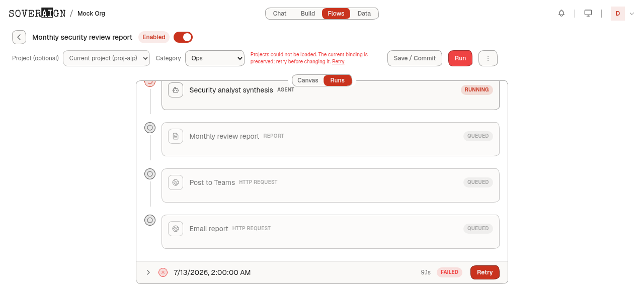644x290 pixels.
Task: Switch to the Chat tab
Action: 280,14
